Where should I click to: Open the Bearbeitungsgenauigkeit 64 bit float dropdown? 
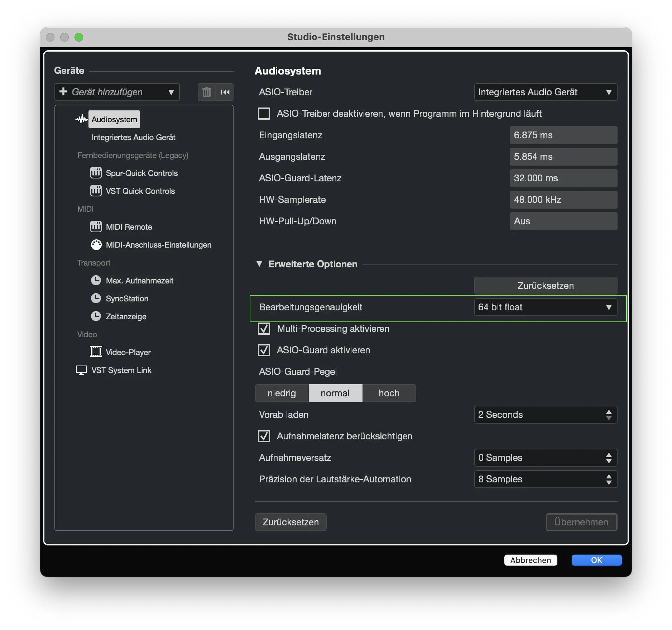click(546, 307)
